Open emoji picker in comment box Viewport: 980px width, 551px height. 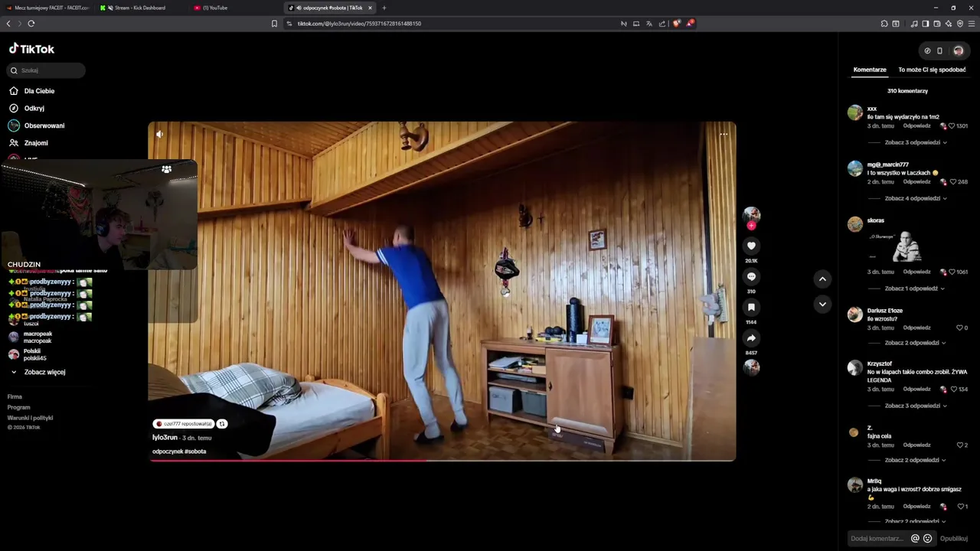click(x=927, y=538)
